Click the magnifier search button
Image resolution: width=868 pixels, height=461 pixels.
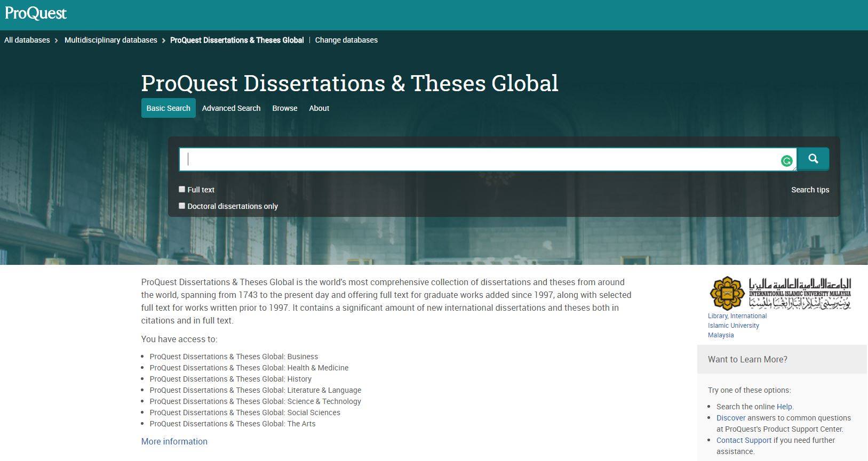click(813, 159)
